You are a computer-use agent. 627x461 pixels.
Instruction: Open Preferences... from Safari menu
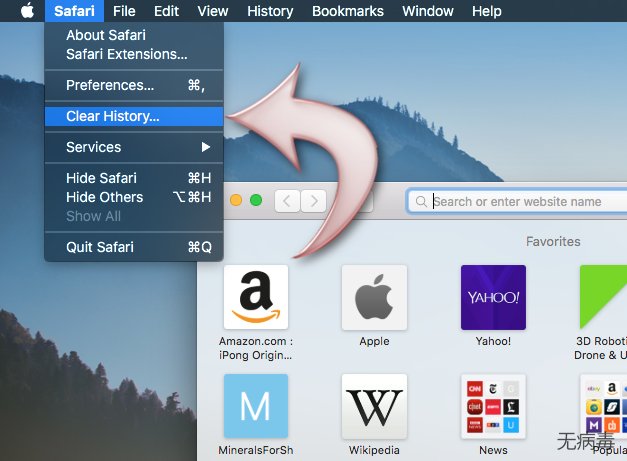click(134, 85)
